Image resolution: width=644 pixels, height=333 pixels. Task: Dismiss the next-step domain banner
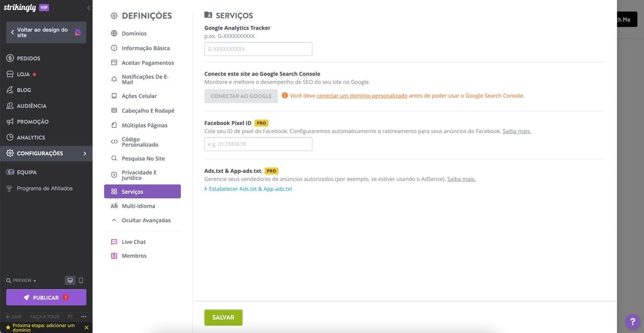(86, 328)
